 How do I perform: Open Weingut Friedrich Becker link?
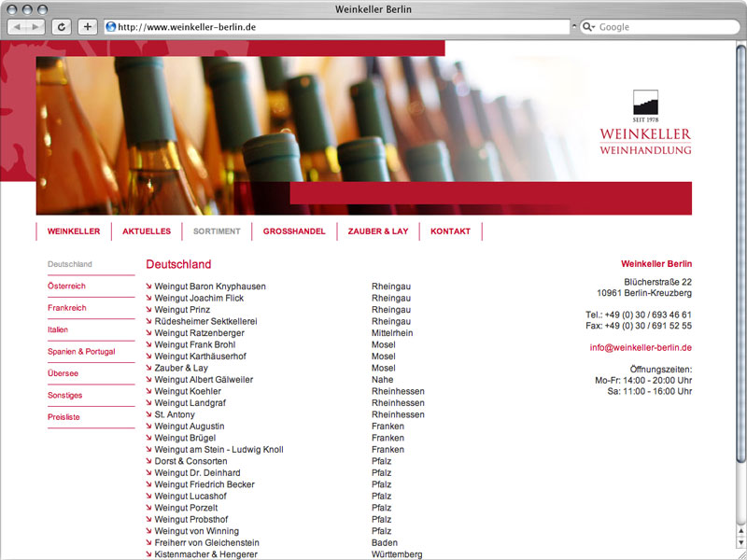pyautogui.click(x=204, y=484)
